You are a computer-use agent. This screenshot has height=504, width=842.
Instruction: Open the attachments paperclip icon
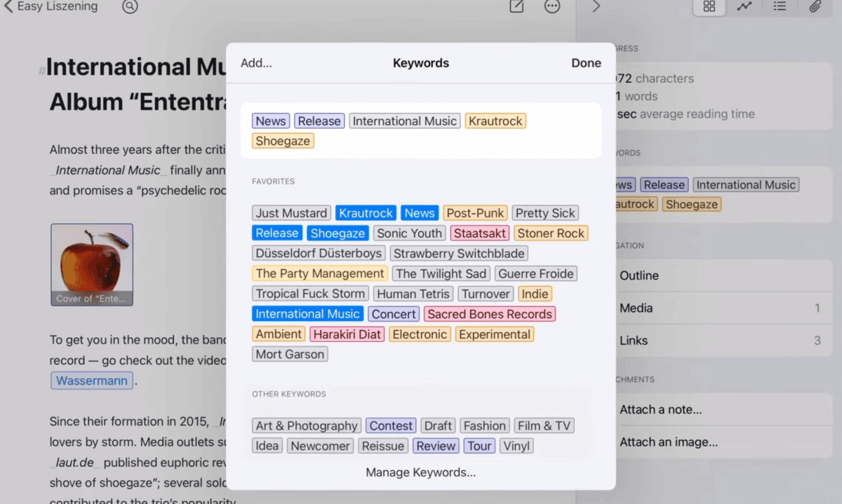pyautogui.click(x=815, y=7)
